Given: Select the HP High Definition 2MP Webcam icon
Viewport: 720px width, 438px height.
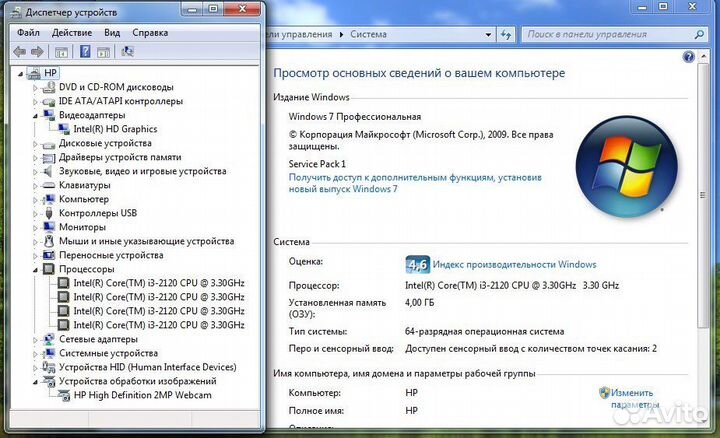Looking at the screenshot, I should pos(64,395).
